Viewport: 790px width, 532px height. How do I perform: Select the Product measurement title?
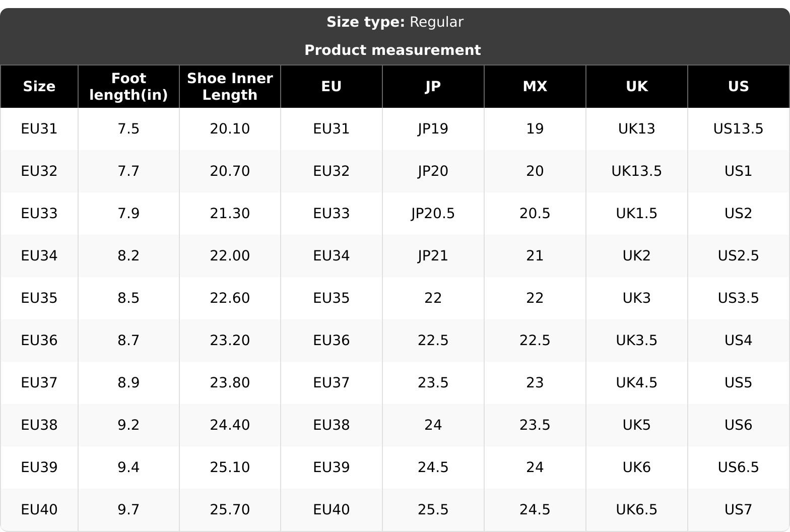[x=393, y=50]
